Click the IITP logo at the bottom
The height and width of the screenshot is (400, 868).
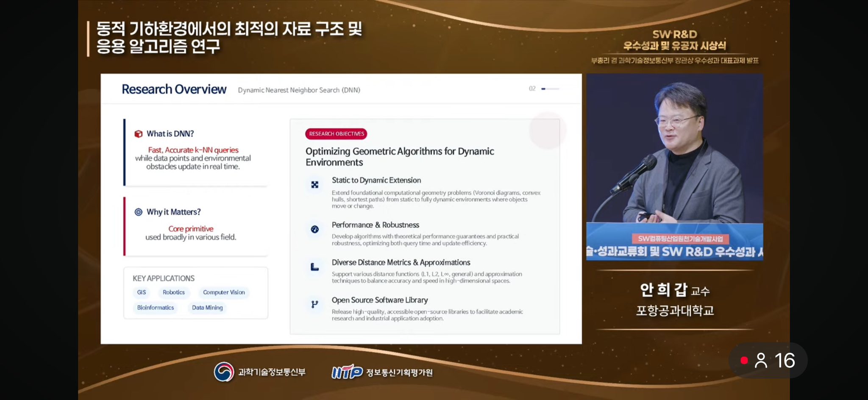[347, 372]
